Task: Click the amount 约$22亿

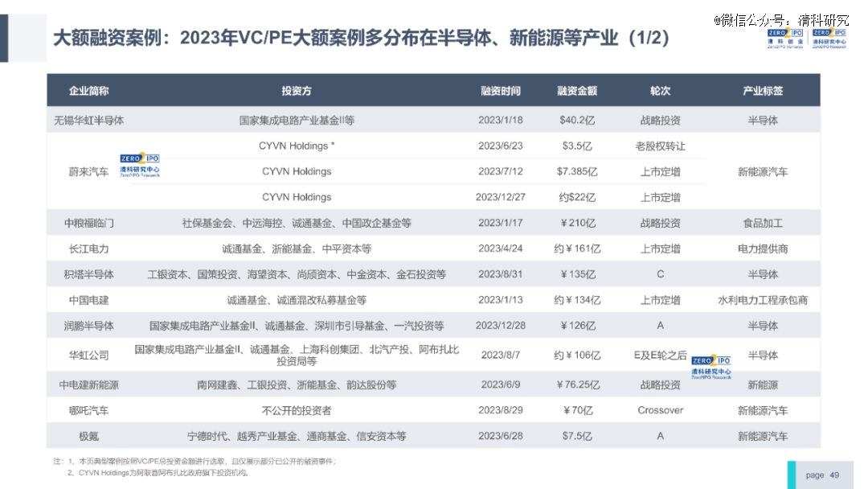Action: [577, 197]
